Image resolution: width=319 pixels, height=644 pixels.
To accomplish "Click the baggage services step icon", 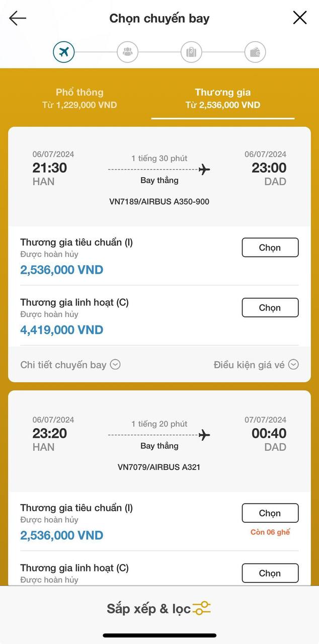I will coord(191,52).
